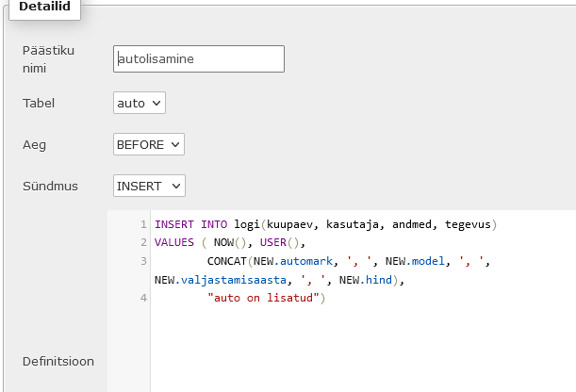Click 'NEW.model' in the code editor

point(415,261)
